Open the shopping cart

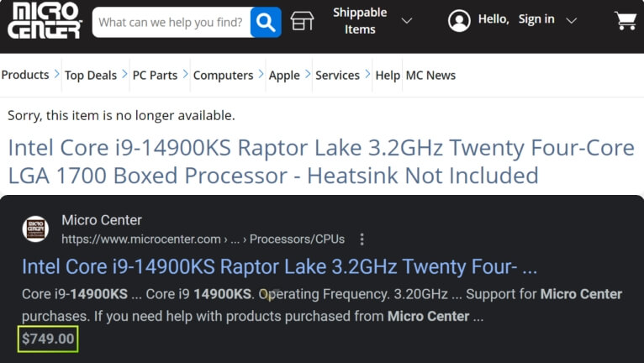pos(625,21)
